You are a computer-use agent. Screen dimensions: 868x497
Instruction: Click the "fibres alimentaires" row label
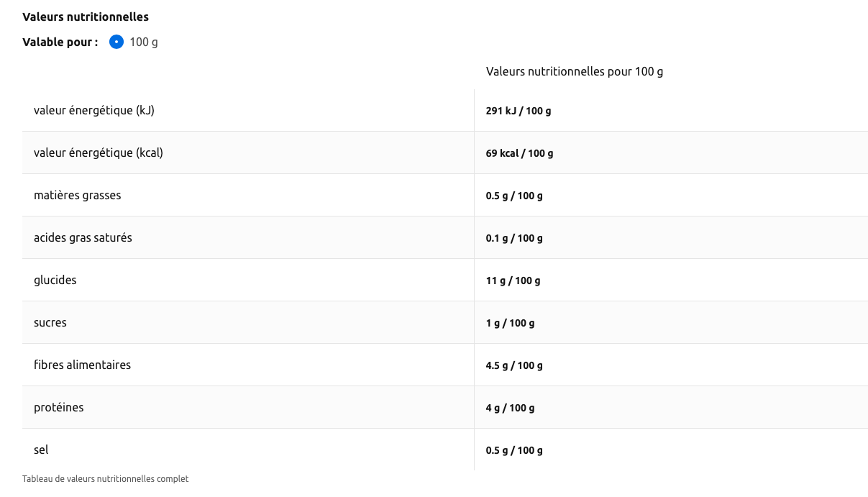point(82,365)
